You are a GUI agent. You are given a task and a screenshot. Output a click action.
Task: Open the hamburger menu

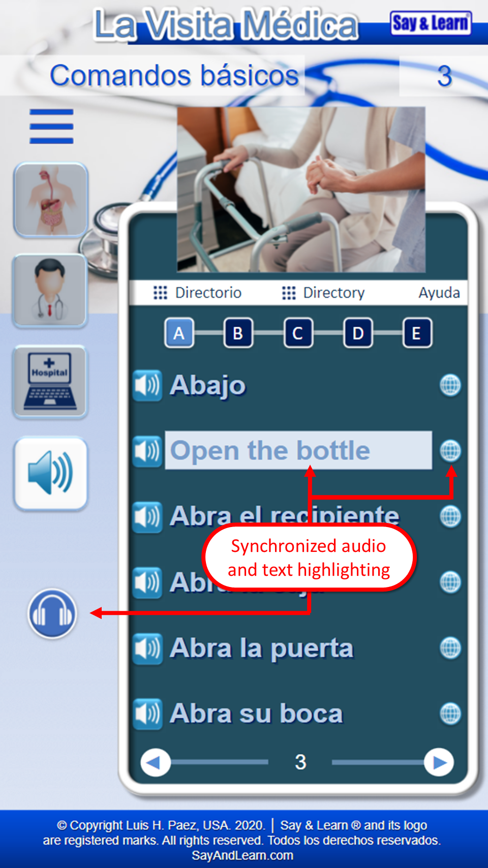tap(51, 126)
